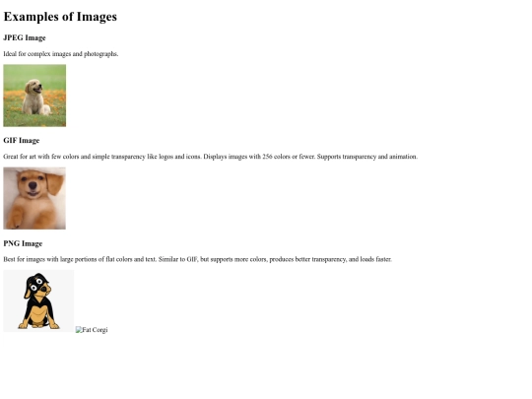This screenshot has height=399, width=532.
Task: Click the 'Great for art with few colors' sentence
Action: click(102, 157)
